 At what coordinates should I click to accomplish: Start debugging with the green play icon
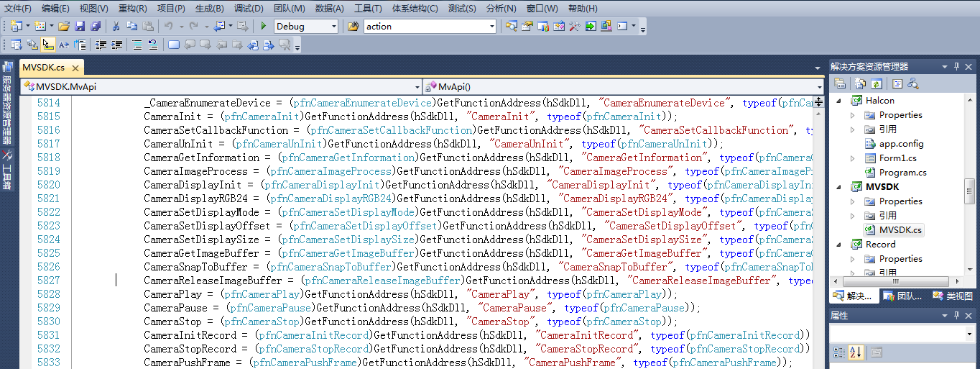(264, 26)
